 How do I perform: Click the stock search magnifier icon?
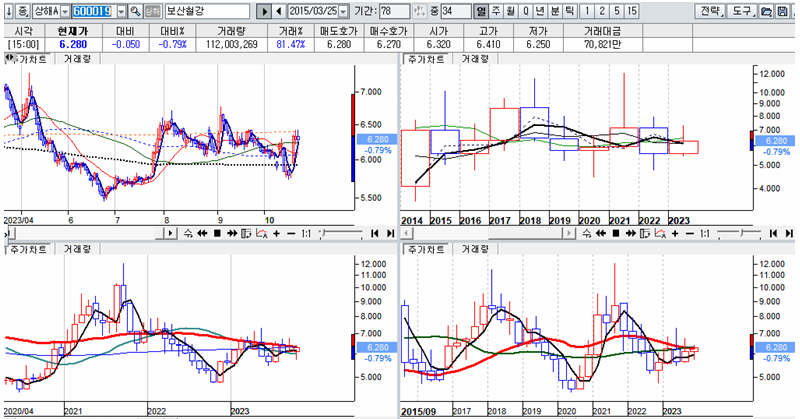tap(136, 11)
